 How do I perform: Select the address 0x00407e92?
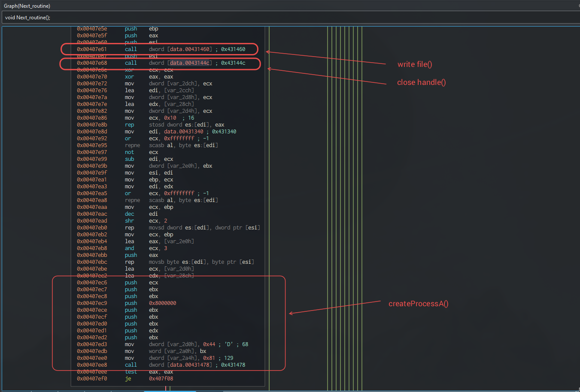pyautogui.click(x=92, y=139)
